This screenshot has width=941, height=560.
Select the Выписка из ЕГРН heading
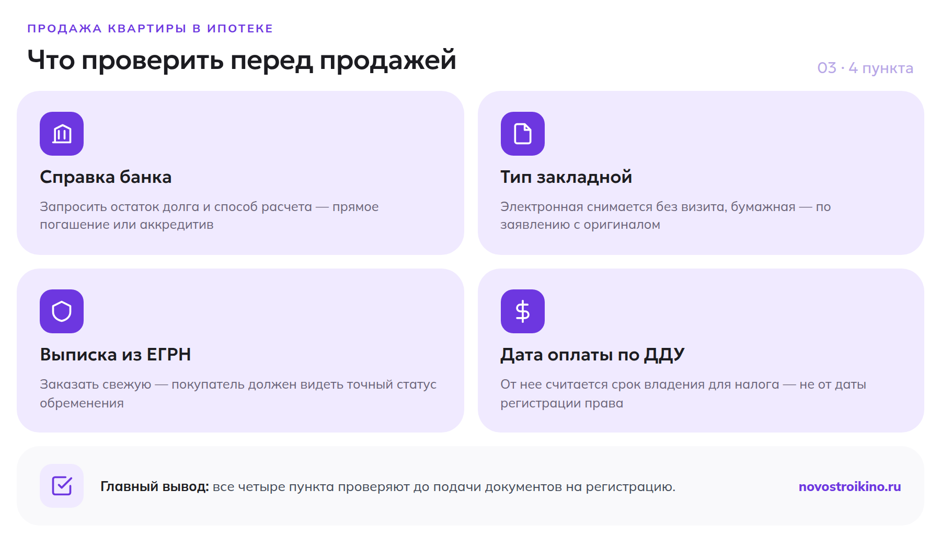pyautogui.click(x=116, y=355)
